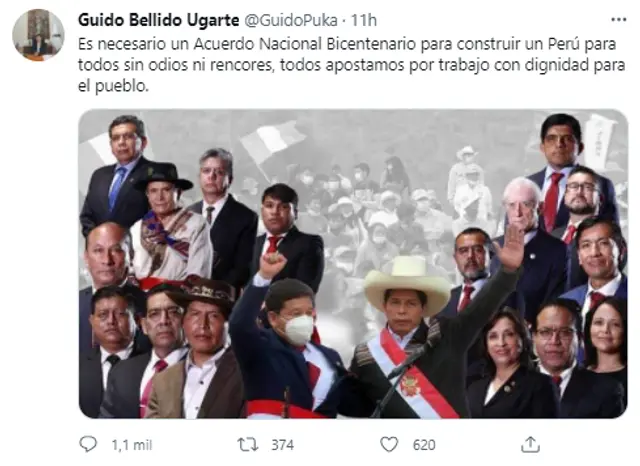Click the raised open hand in the photo
This screenshot has height=466, width=640.
coord(509,248)
